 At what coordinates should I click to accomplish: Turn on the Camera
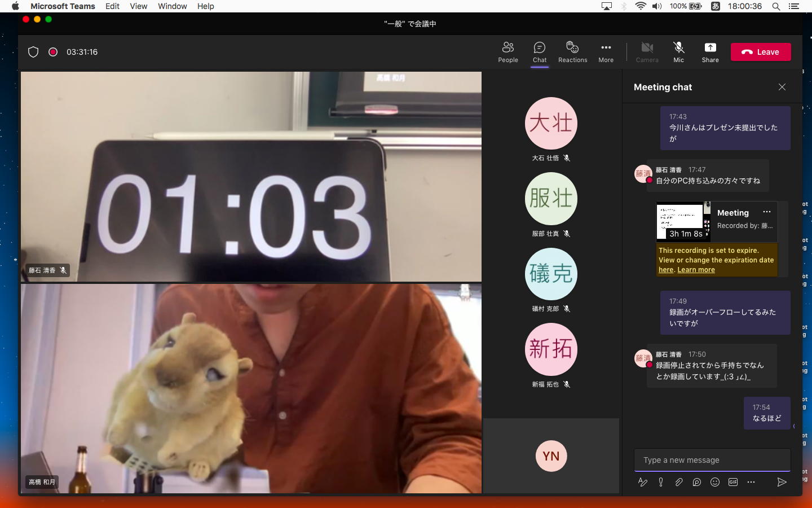click(647, 52)
